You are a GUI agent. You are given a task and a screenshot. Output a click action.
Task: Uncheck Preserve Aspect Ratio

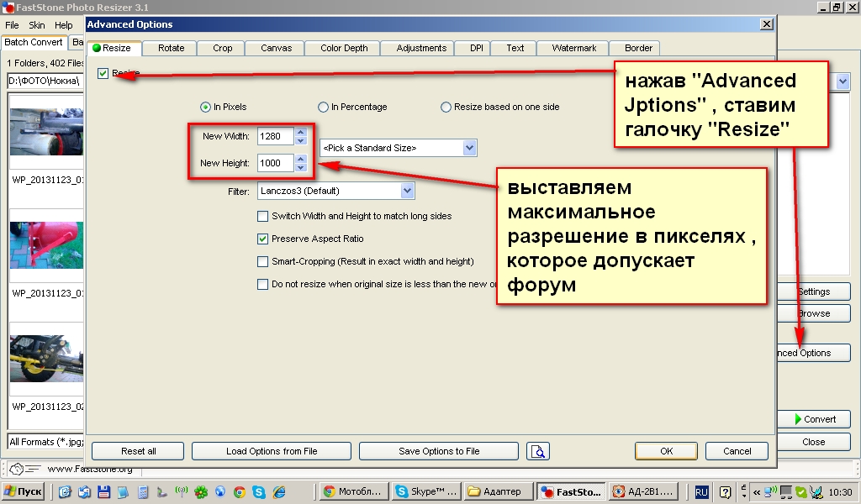(262, 239)
